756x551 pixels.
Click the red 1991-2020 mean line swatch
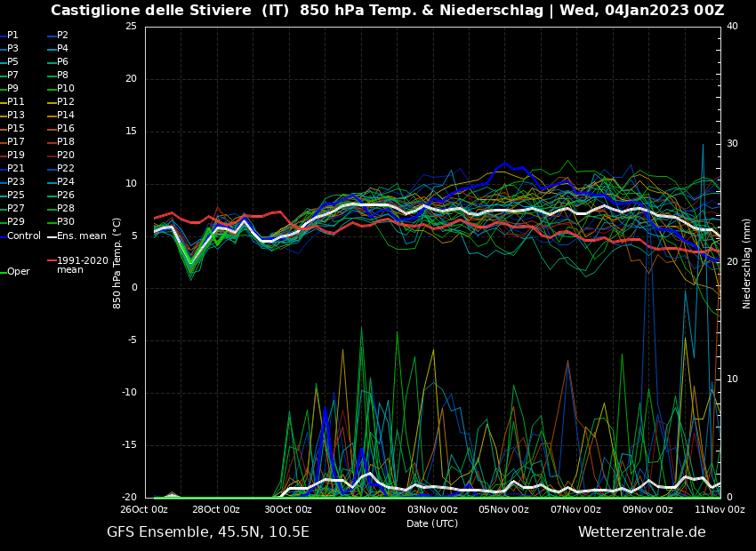(51, 260)
